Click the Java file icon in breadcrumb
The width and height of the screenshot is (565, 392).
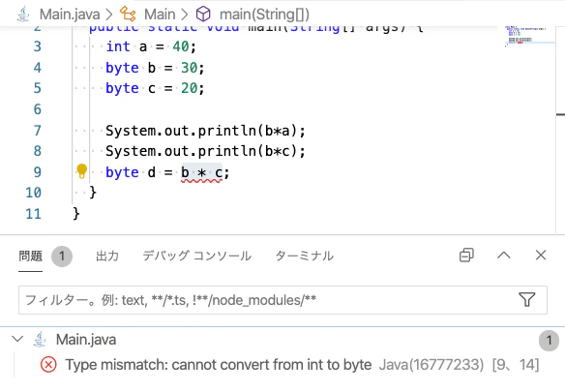pos(23,15)
